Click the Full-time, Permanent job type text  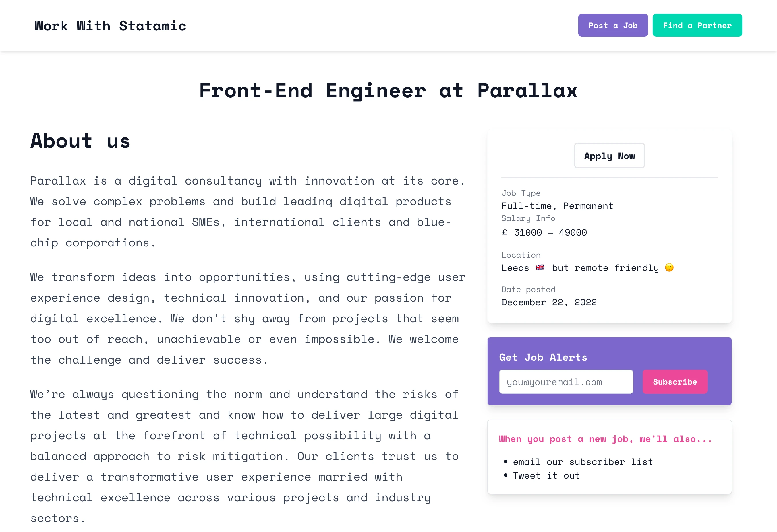[x=557, y=206]
